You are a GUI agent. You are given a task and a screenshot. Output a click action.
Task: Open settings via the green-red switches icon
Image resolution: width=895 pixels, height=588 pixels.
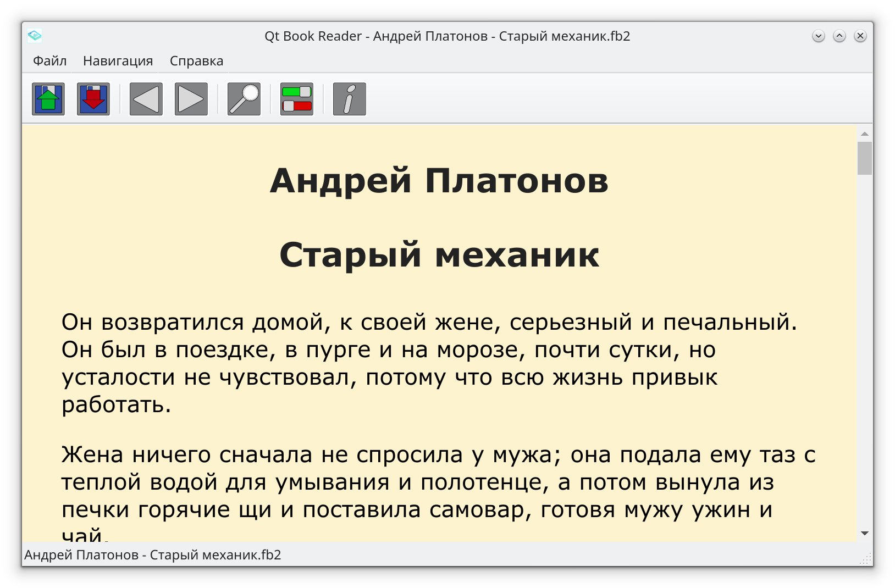(x=297, y=99)
